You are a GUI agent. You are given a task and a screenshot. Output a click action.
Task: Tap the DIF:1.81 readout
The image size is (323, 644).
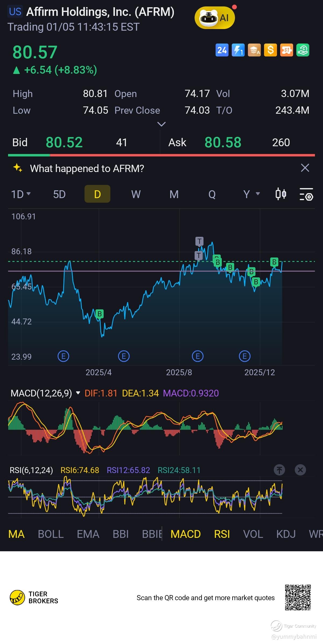tap(101, 393)
